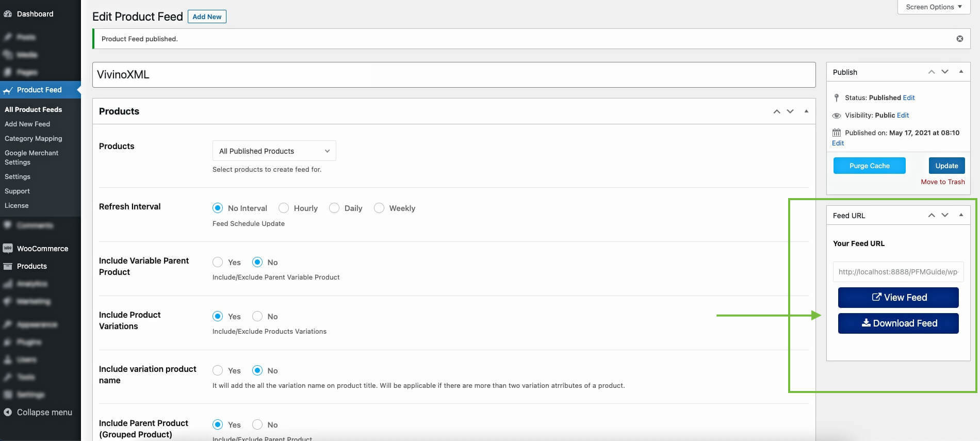Screen dimensions: 980x441
Task: Click the visibility eye icon in Publish box
Action: click(x=837, y=116)
